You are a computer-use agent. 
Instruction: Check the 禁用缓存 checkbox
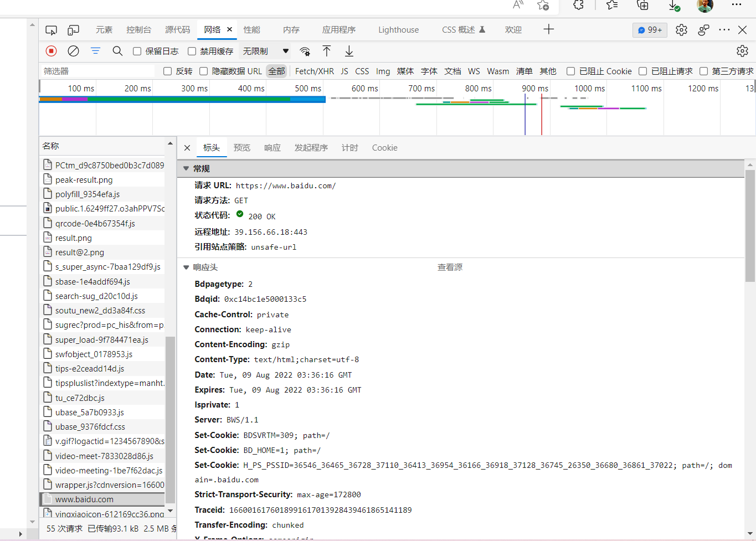point(192,51)
